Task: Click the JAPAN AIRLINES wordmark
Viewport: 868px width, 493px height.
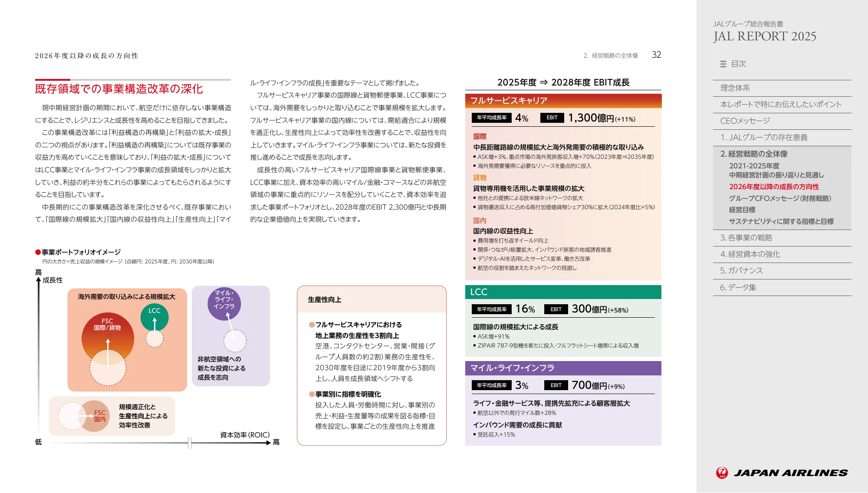Action: (791, 473)
